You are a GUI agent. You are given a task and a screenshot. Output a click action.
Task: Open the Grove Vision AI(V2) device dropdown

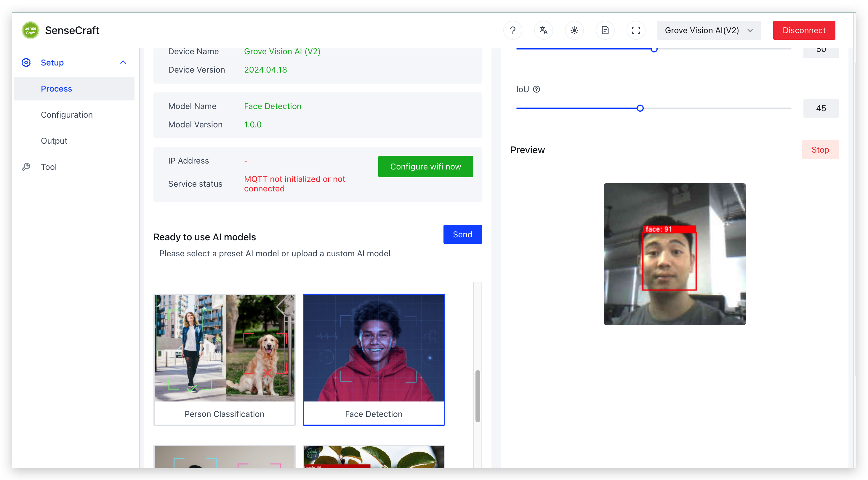[x=709, y=30]
